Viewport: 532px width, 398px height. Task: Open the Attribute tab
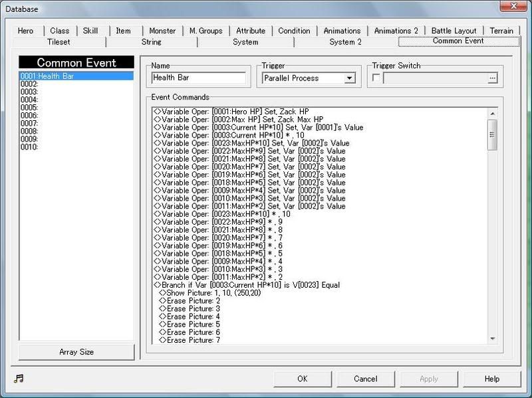tap(251, 31)
